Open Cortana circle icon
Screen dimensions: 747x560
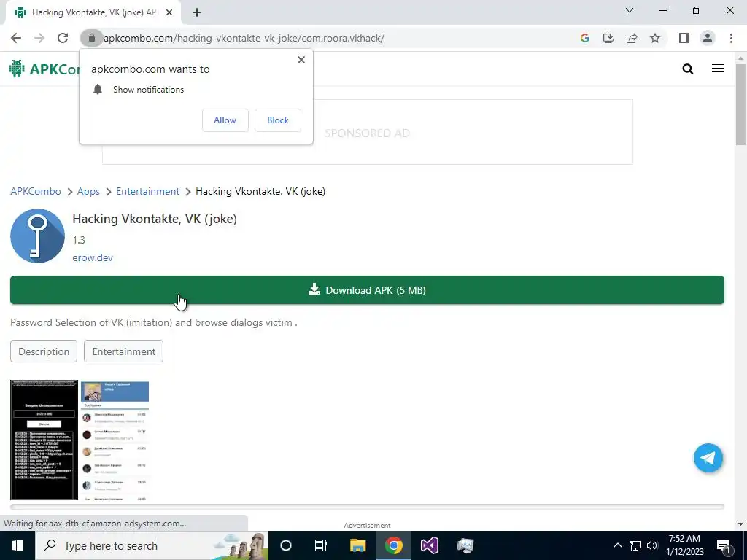(286, 545)
